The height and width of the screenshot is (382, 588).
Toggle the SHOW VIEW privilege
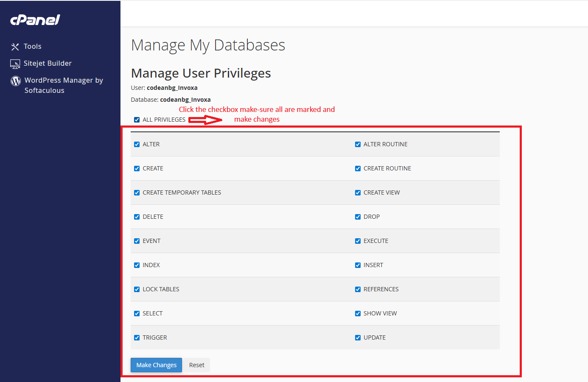click(x=358, y=314)
